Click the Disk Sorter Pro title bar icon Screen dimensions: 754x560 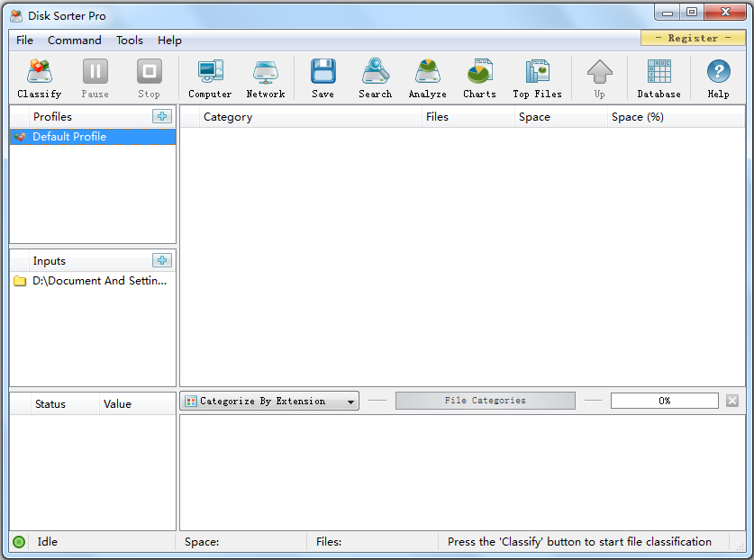(16, 16)
